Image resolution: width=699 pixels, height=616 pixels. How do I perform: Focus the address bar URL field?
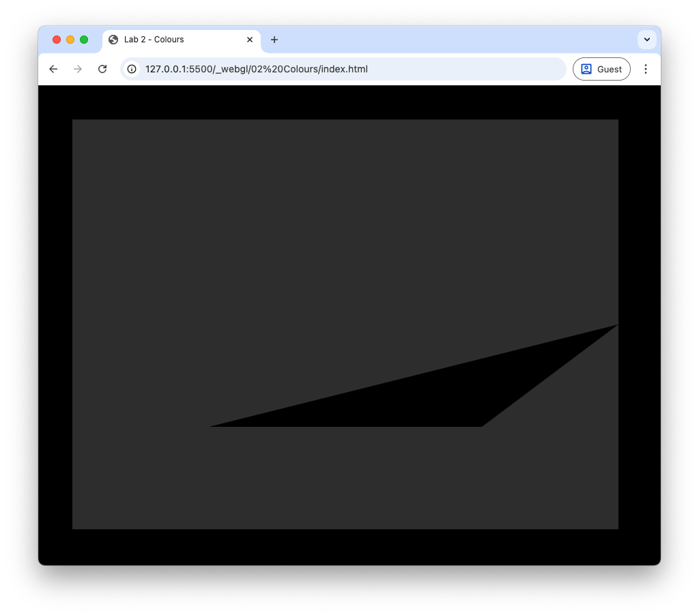(x=341, y=69)
